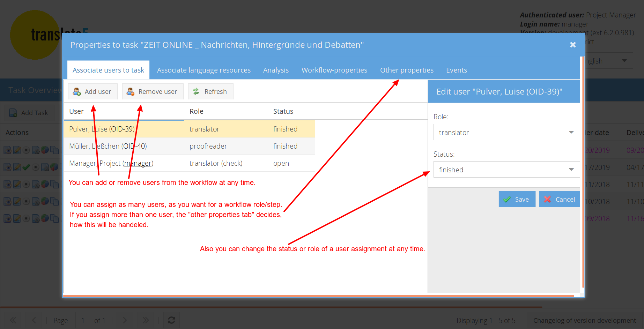Click the pager refresh icon

tap(171, 320)
